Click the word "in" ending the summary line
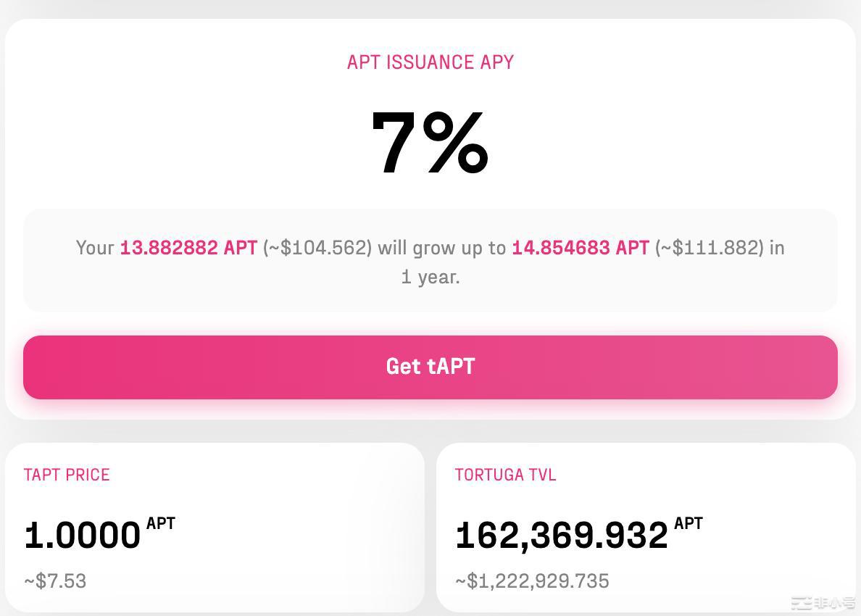The height and width of the screenshot is (616, 861). 777,248
